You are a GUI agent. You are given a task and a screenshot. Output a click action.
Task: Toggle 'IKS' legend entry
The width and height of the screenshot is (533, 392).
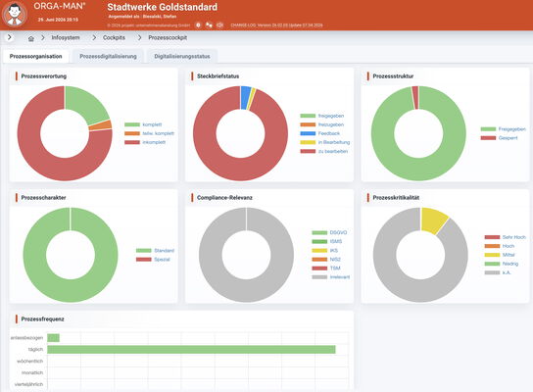pyautogui.click(x=325, y=251)
